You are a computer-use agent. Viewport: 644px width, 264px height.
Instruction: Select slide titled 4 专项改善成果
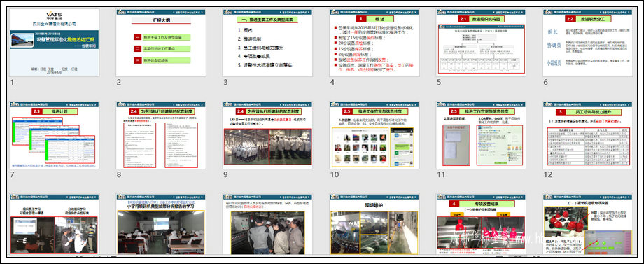481,224
